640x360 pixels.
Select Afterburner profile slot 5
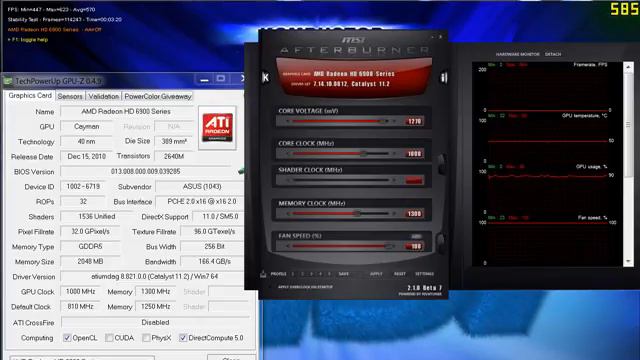coord(329,274)
